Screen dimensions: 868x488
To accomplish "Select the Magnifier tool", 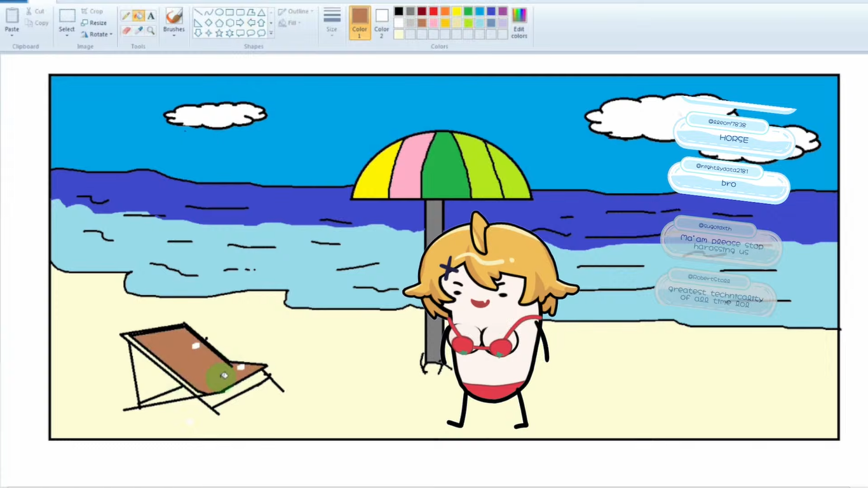I will click(151, 30).
